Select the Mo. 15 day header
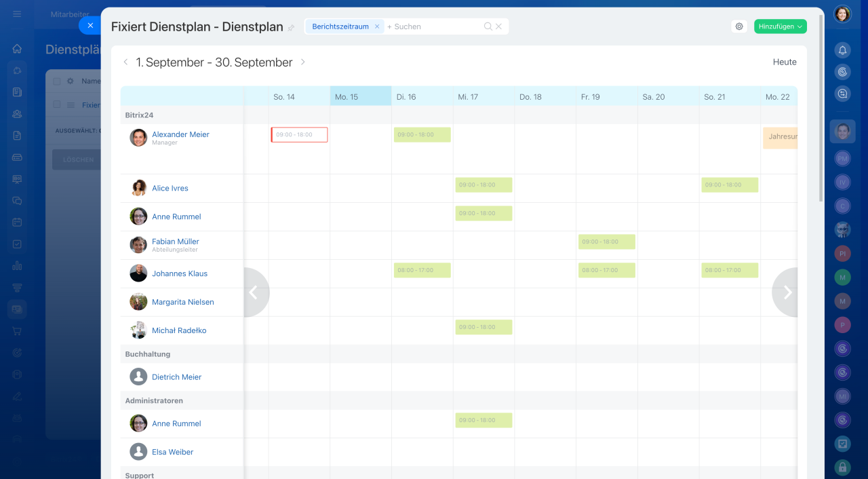 pyautogui.click(x=361, y=96)
